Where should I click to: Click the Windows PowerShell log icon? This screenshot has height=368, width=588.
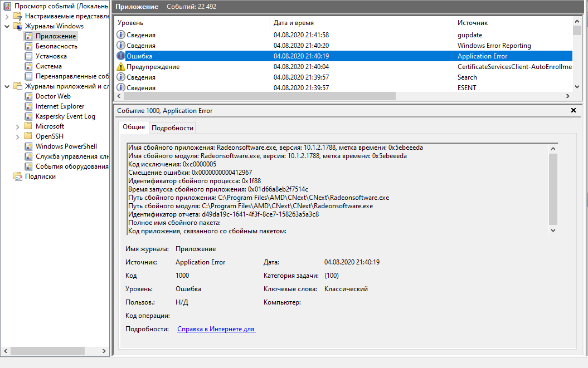28,146
